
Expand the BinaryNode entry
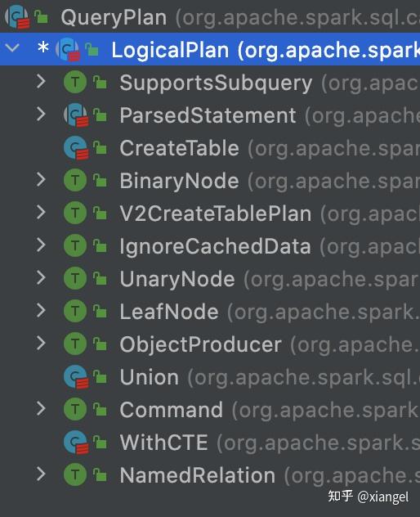coord(41,180)
